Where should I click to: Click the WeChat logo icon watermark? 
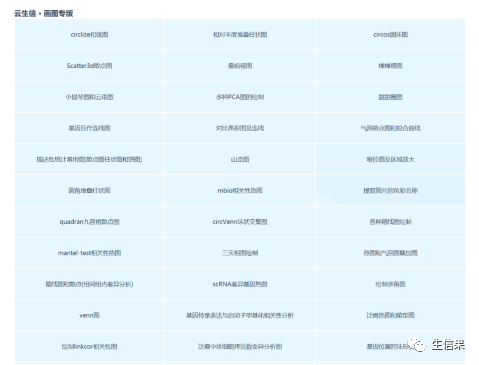pyautogui.click(x=416, y=344)
